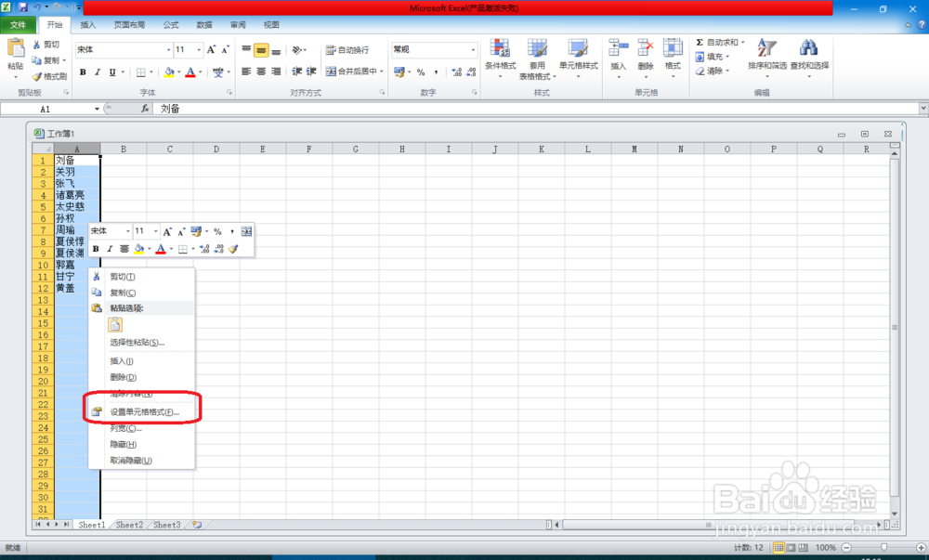This screenshot has width=929, height=560.
Task: Increase the font size in the ribbon
Action: pyautogui.click(x=211, y=50)
